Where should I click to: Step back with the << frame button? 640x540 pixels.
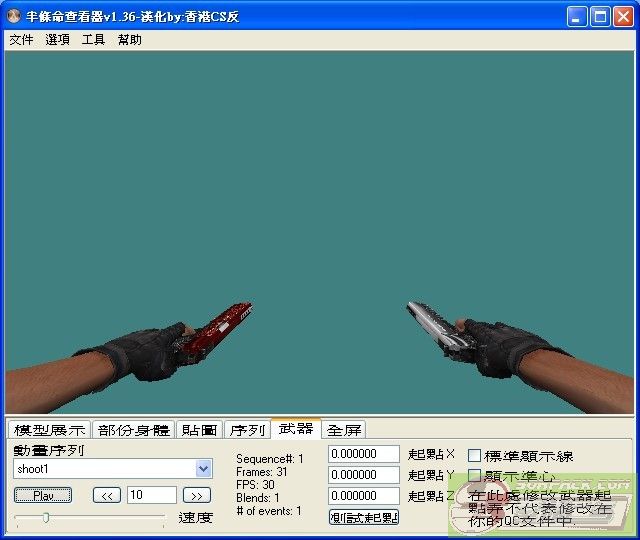coord(107,496)
